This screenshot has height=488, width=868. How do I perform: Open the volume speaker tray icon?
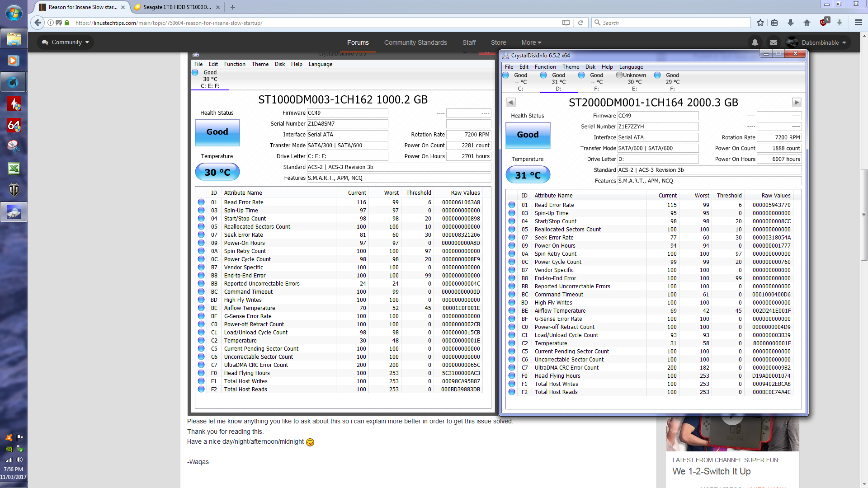[19, 460]
